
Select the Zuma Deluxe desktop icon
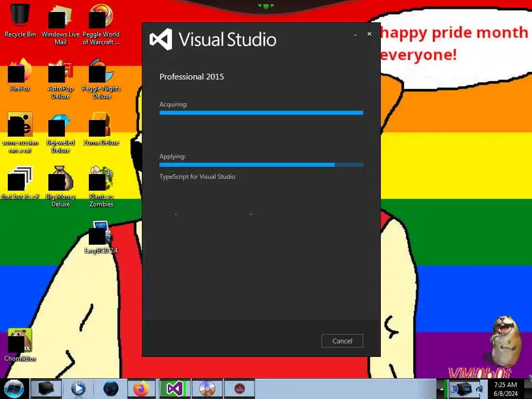click(101, 129)
